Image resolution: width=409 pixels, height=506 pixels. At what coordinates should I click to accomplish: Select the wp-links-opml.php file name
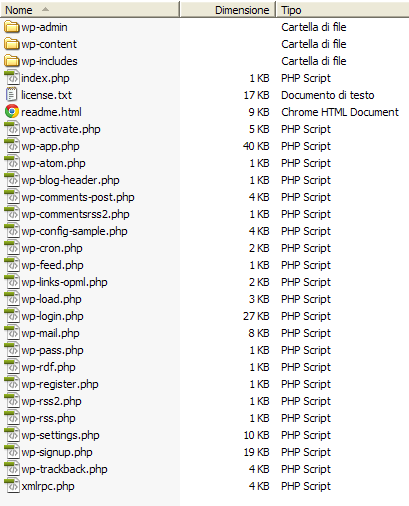point(64,282)
